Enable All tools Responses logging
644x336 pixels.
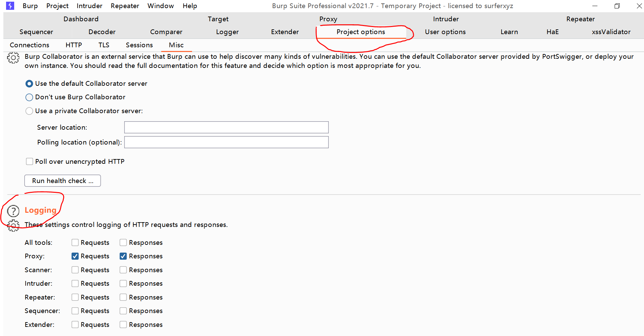123,242
